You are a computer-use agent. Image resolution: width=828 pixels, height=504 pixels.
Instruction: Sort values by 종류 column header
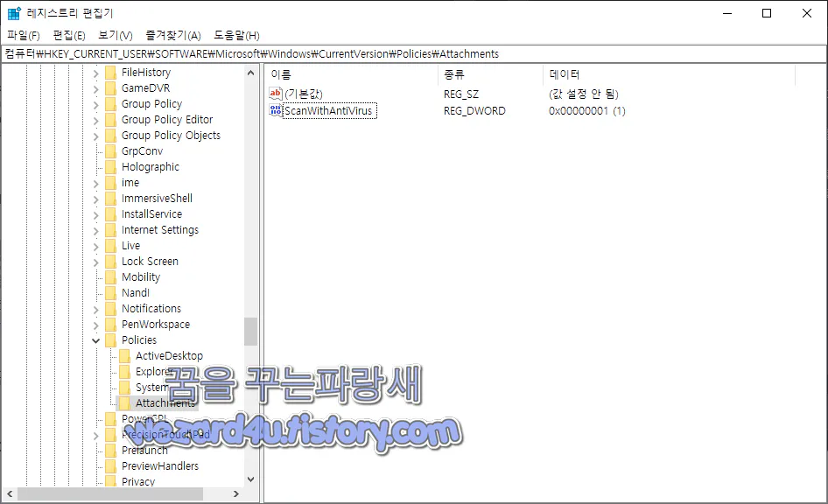point(490,74)
